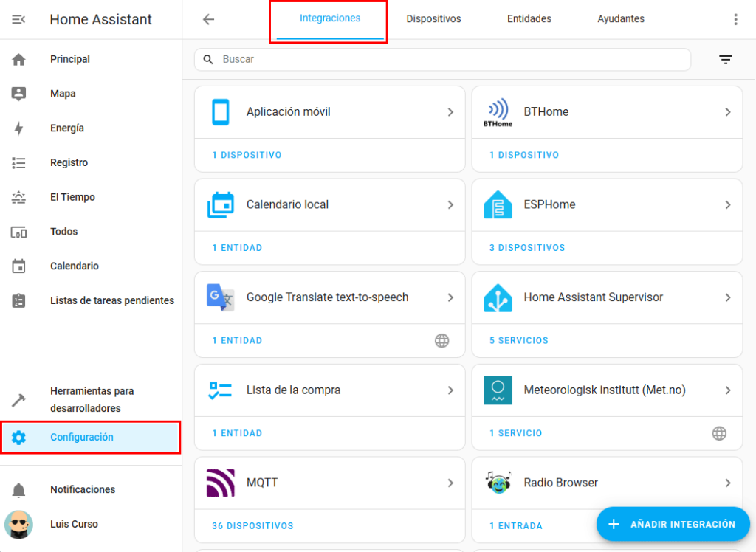756x552 pixels.
Task: Expand the Calendario local chevron
Action: (450, 204)
